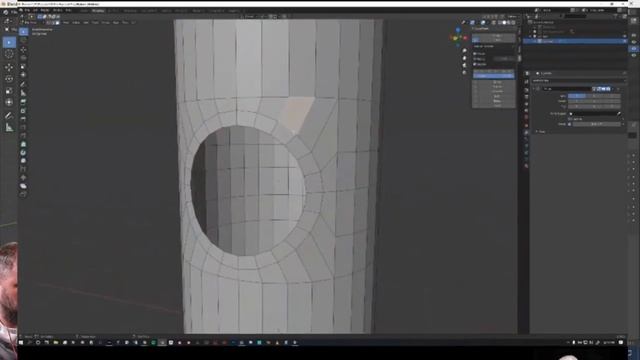Open the File menu
The width and height of the screenshot is (640, 360).
click(27, 10)
